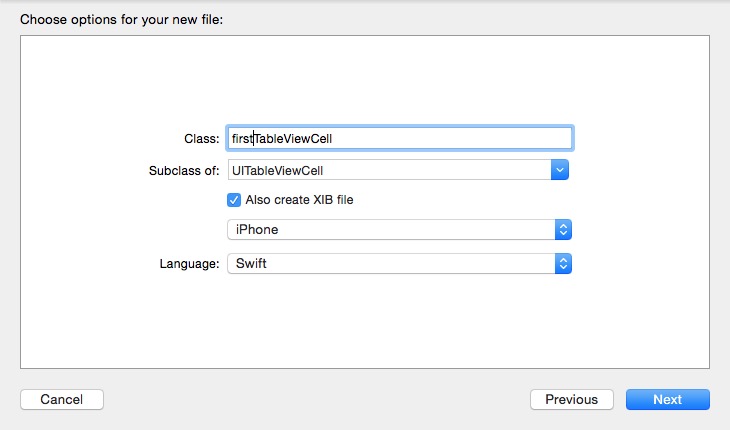Click empty white area of options panel
Screen dimensions: 730x430
(365, 320)
